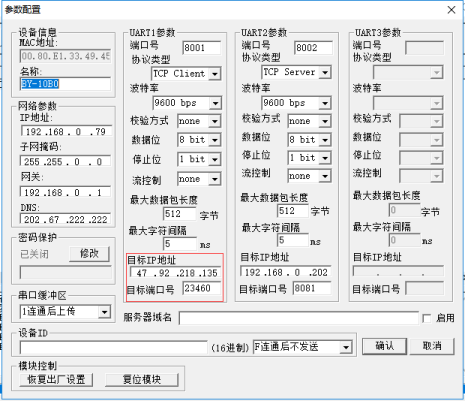Click 恢复出厂设置 button

tap(56, 380)
